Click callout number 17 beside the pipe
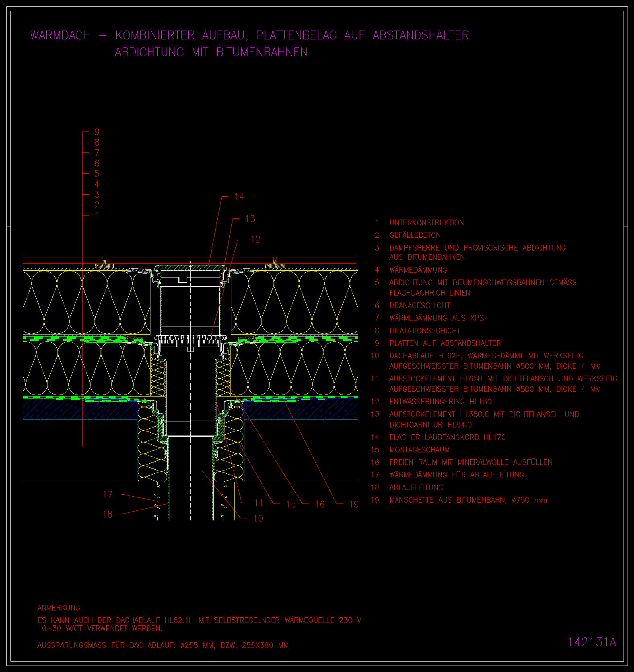This screenshot has height=672, width=634. click(107, 494)
